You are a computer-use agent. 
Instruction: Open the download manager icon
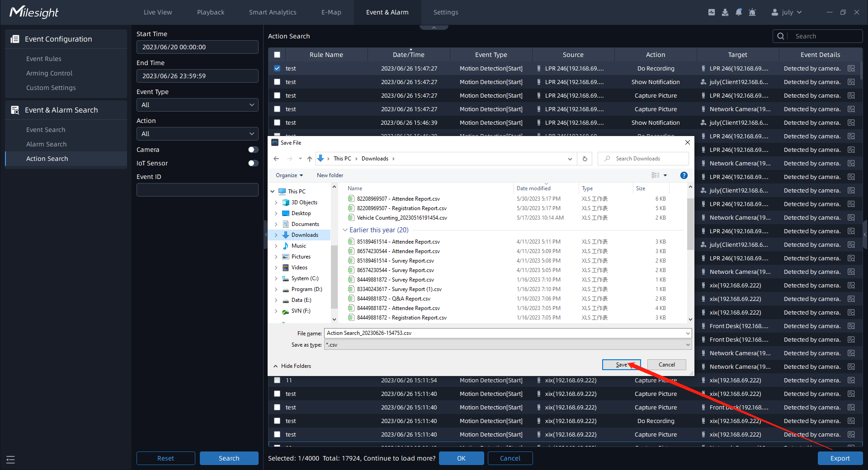(725, 12)
